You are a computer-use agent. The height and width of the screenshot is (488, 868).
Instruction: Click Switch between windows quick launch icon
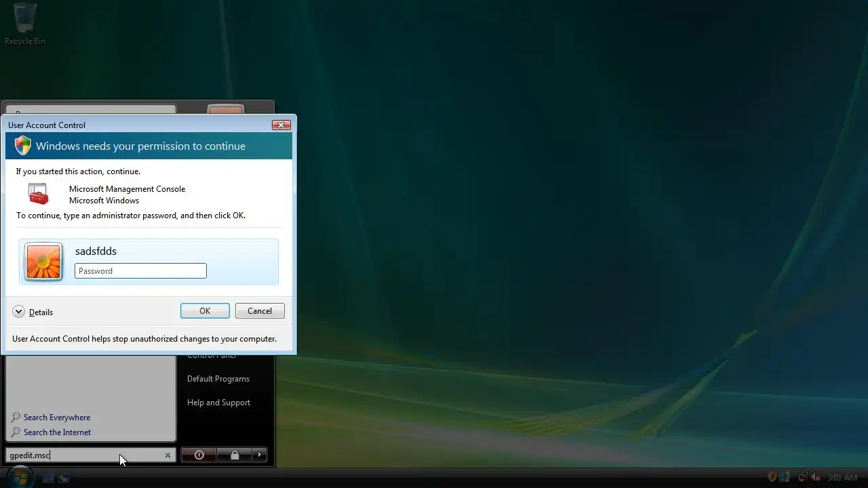[64, 478]
